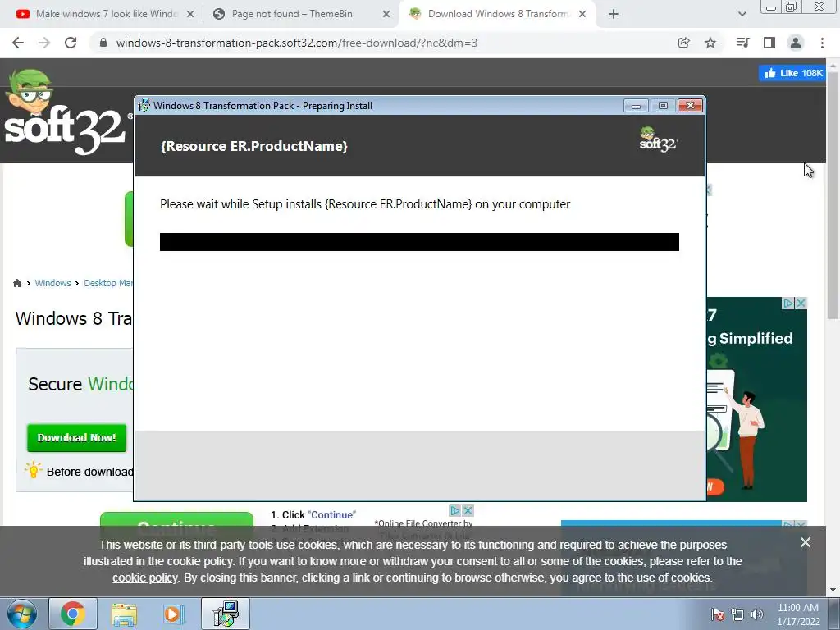Click the Windows 8 Tra page heading
The width and height of the screenshot is (840, 630).
click(74, 318)
